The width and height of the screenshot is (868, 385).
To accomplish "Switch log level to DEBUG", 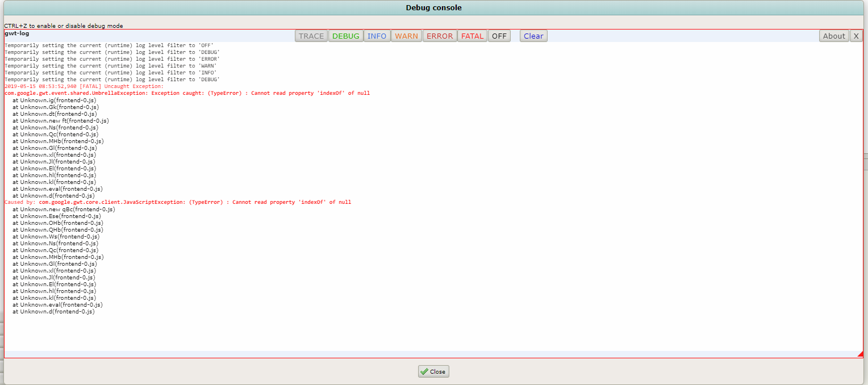I will click(345, 36).
